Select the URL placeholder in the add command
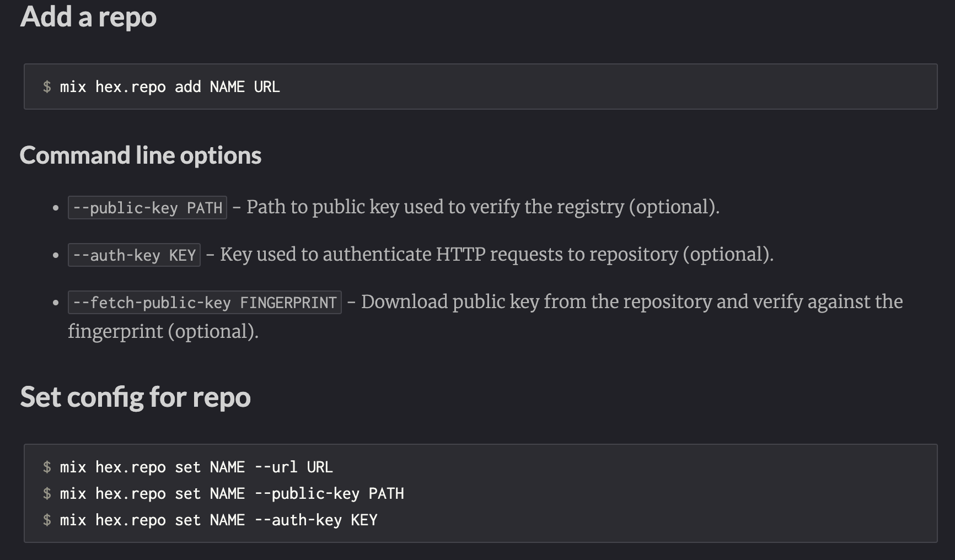Viewport: 955px width, 560px height. [x=267, y=86]
